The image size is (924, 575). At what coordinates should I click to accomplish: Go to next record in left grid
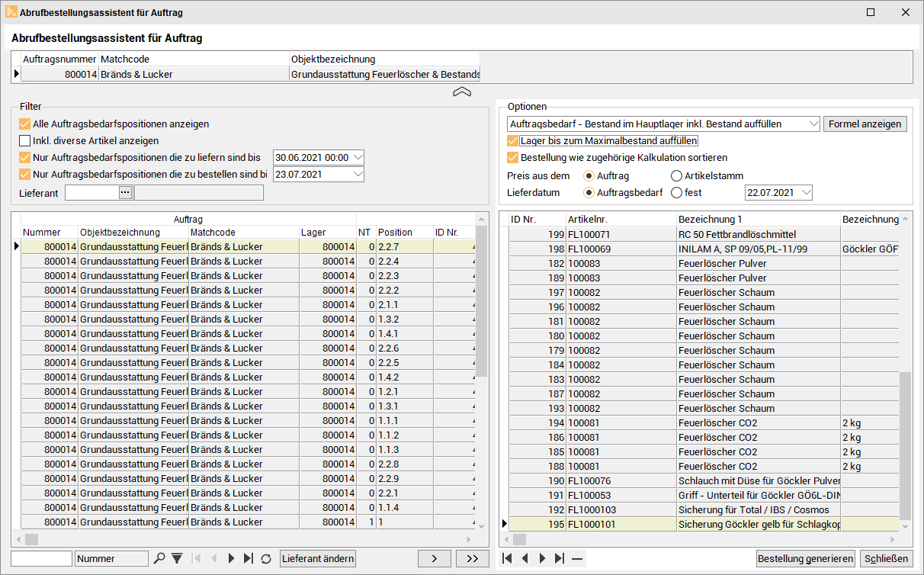coord(231,558)
